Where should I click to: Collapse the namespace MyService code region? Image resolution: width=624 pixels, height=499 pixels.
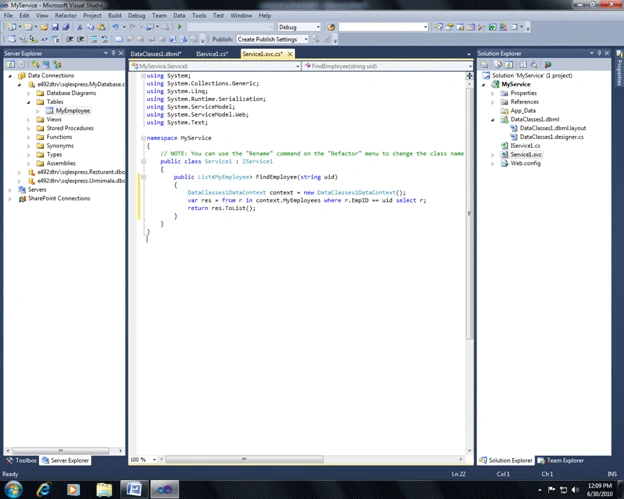(143, 138)
